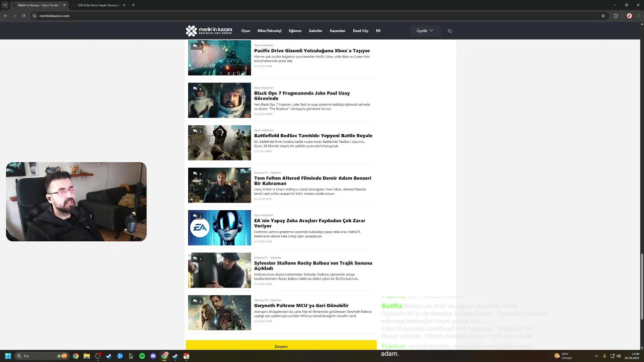Open the Dead City menu item
The width and height of the screenshot is (644, 362).
[361, 31]
